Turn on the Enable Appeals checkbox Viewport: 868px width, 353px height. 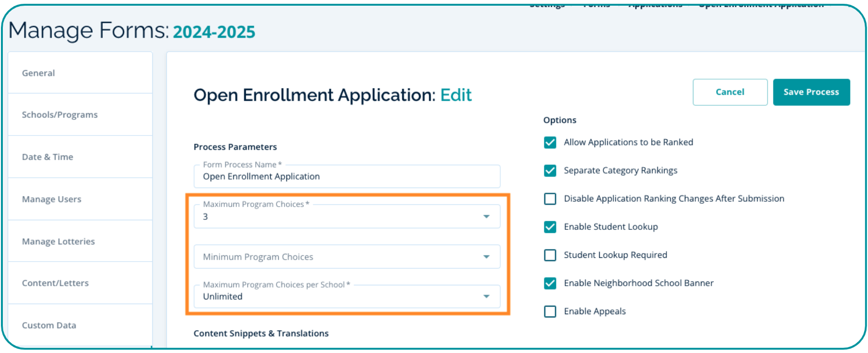tap(550, 311)
